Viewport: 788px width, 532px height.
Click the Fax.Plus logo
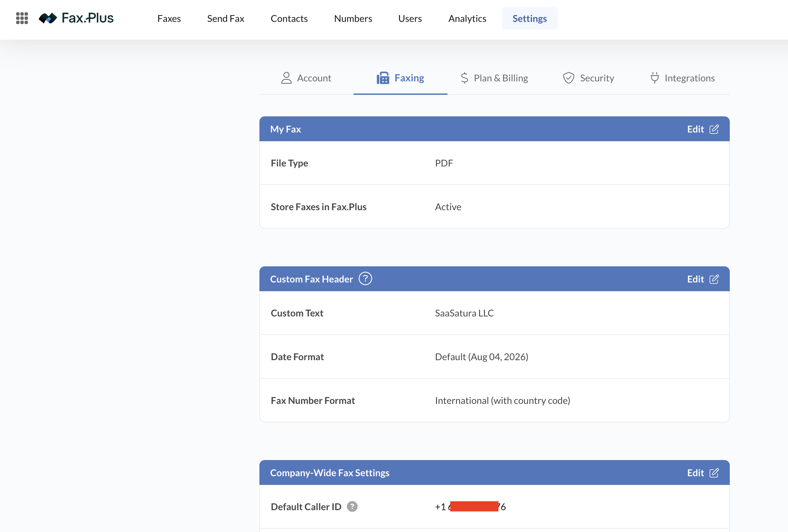(x=76, y=18)
